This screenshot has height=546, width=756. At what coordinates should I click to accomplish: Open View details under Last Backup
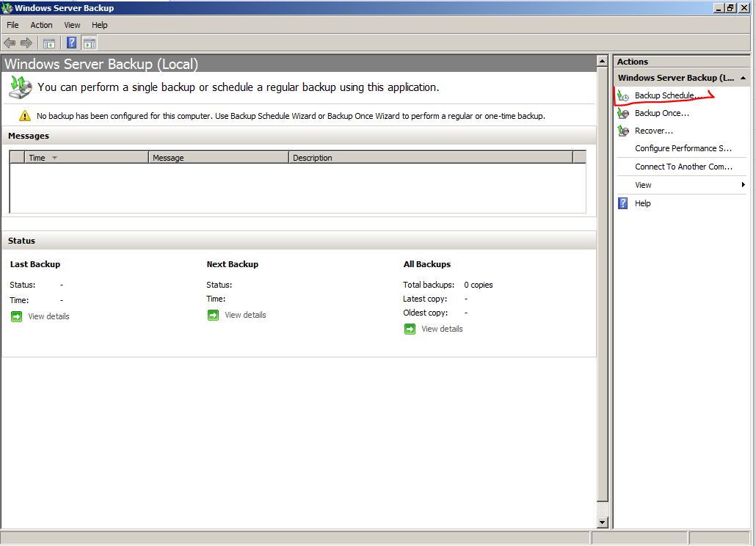(48, 316)
